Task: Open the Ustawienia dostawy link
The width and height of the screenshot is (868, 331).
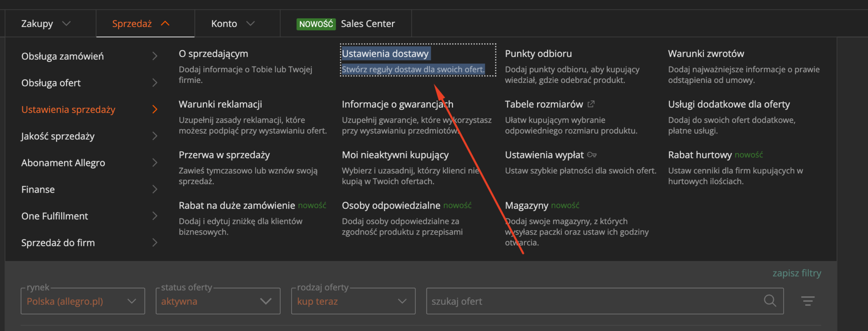Action: click(386, 54)
